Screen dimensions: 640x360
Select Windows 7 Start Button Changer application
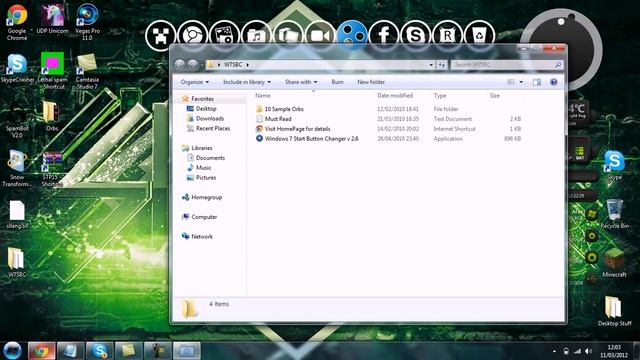pos(311,139)
